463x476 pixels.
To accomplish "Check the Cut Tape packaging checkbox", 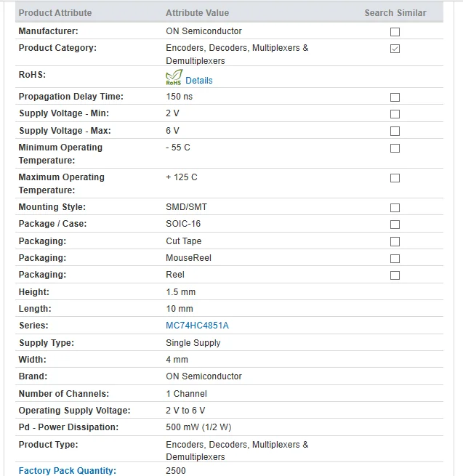I will (395, 242).
